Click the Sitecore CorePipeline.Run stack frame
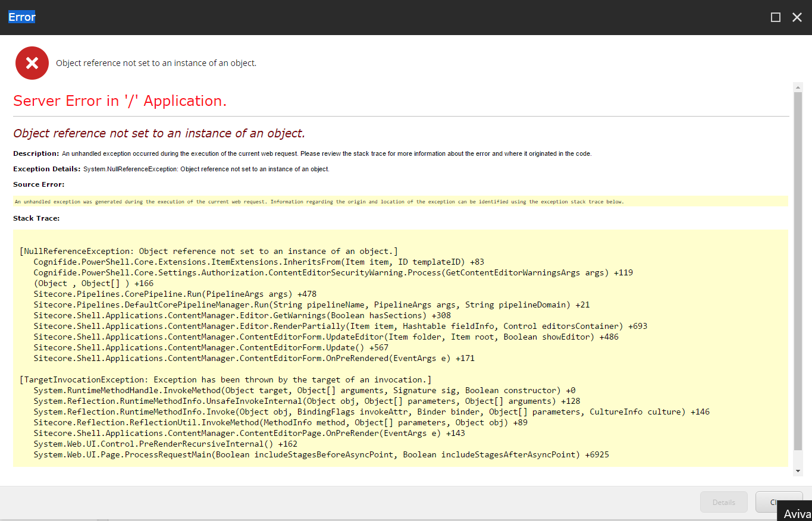 (175, 293)
